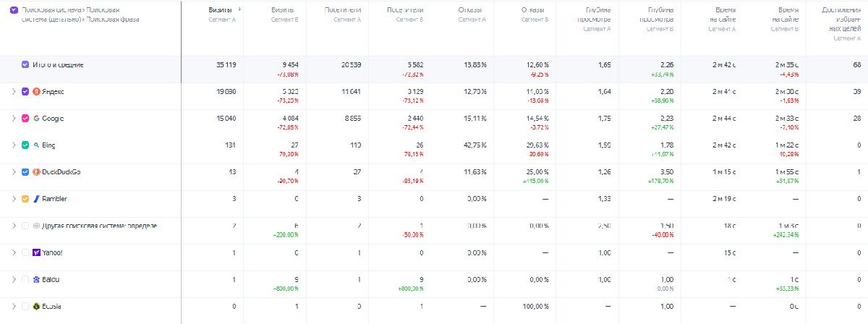Screen dimensions: 868x324
Task: Open the Baidu search engine link
Action: pos(51,279)
